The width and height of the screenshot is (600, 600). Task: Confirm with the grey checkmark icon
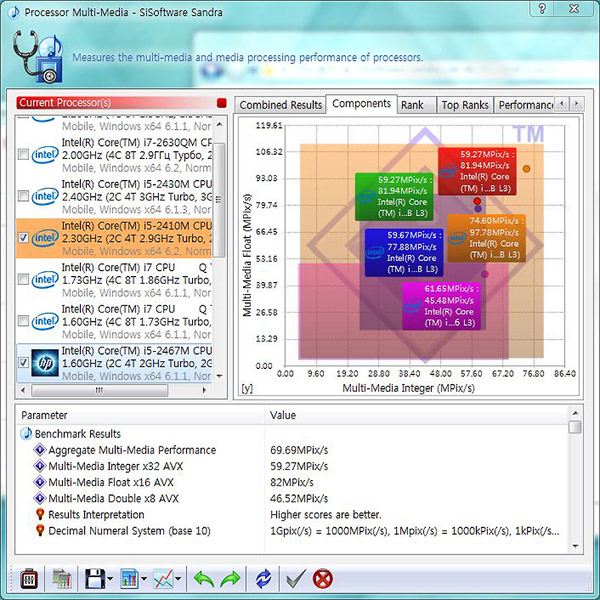(296, 579)
